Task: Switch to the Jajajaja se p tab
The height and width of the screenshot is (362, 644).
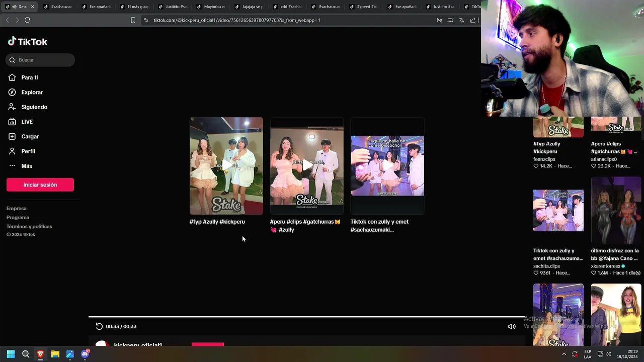Action: click(x=249, y=7)
